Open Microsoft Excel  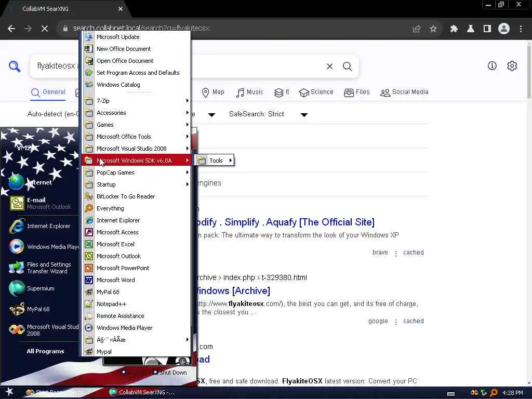pyautogui.click(x=136, y=244)
